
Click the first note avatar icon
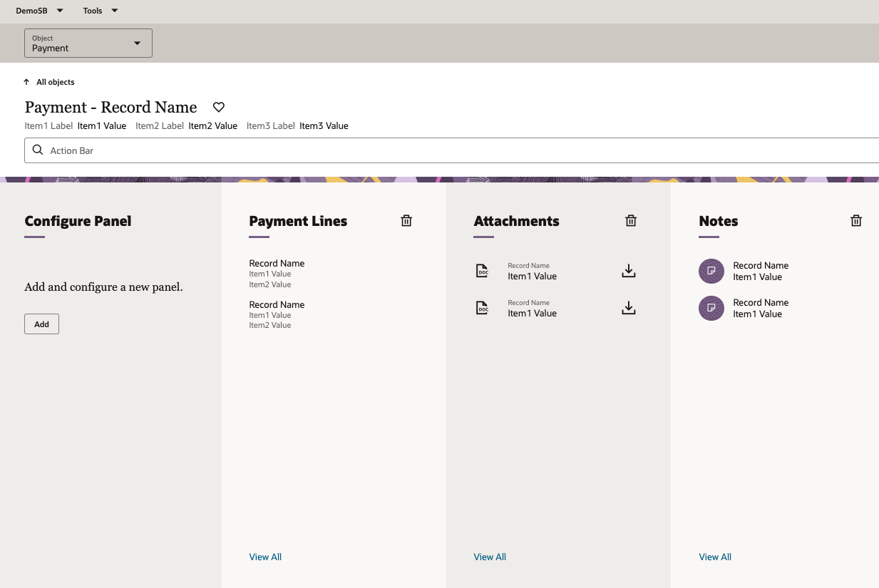[711, 272]
